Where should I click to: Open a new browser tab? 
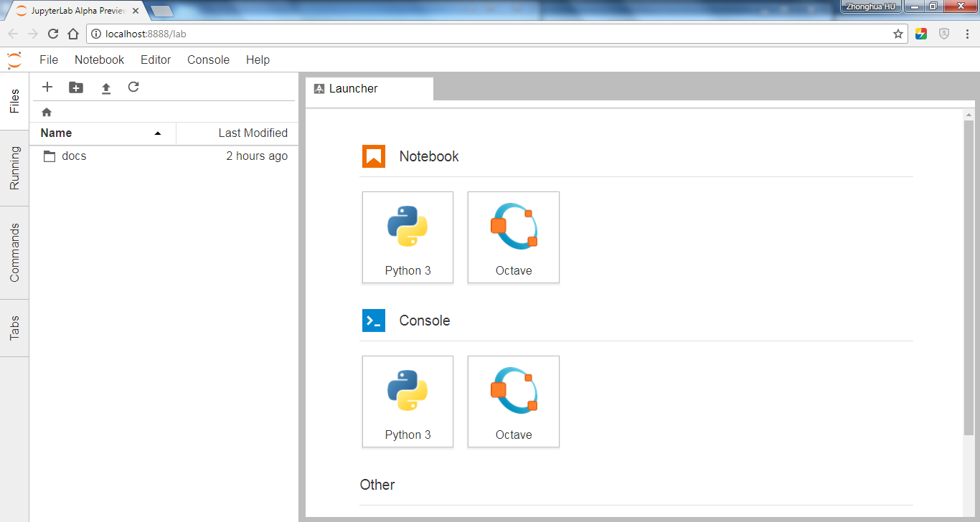(163, 11)
